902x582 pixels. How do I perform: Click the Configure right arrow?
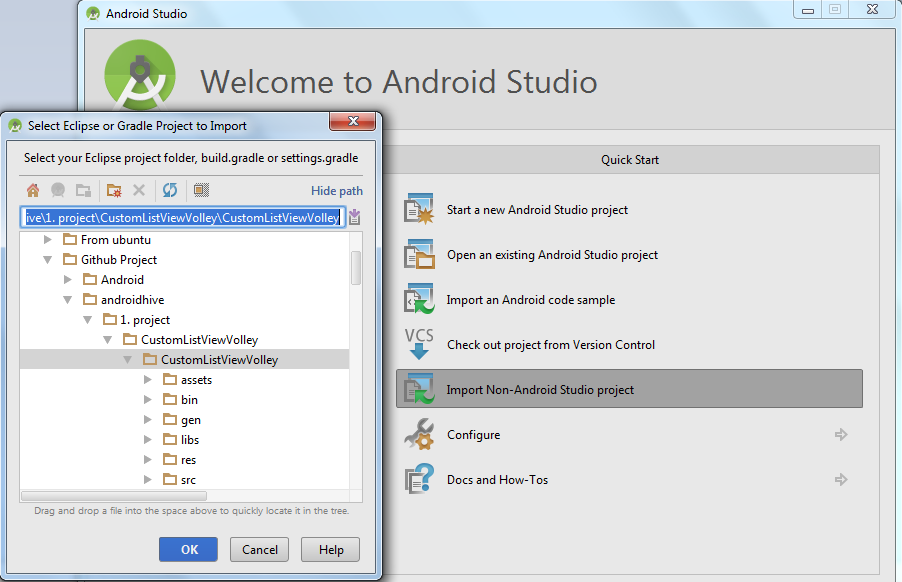tap(841, 434)
